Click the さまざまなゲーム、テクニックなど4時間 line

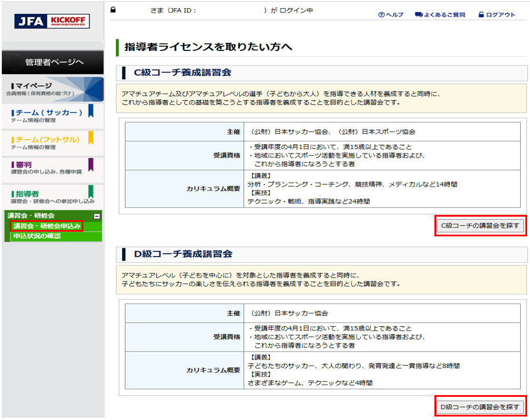(310, 383)
